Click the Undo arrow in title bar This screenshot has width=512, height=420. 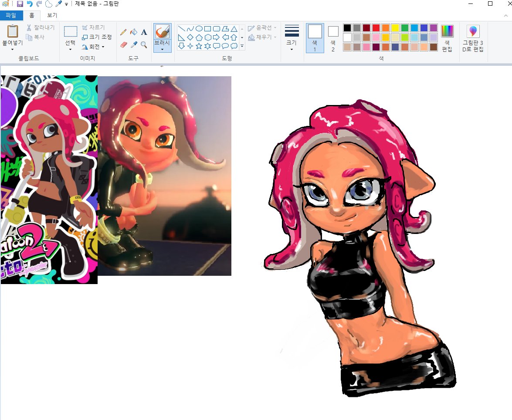(30, 4)
